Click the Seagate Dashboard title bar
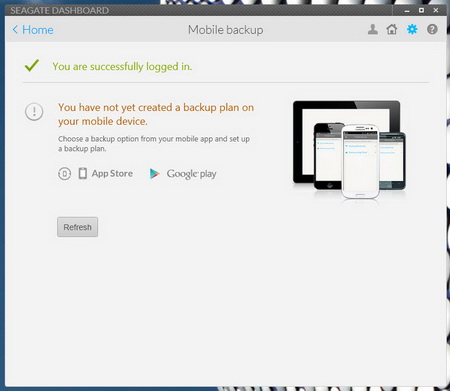This screenshot has width=450, height=391. pyautogui.click(x=200, y=10)
